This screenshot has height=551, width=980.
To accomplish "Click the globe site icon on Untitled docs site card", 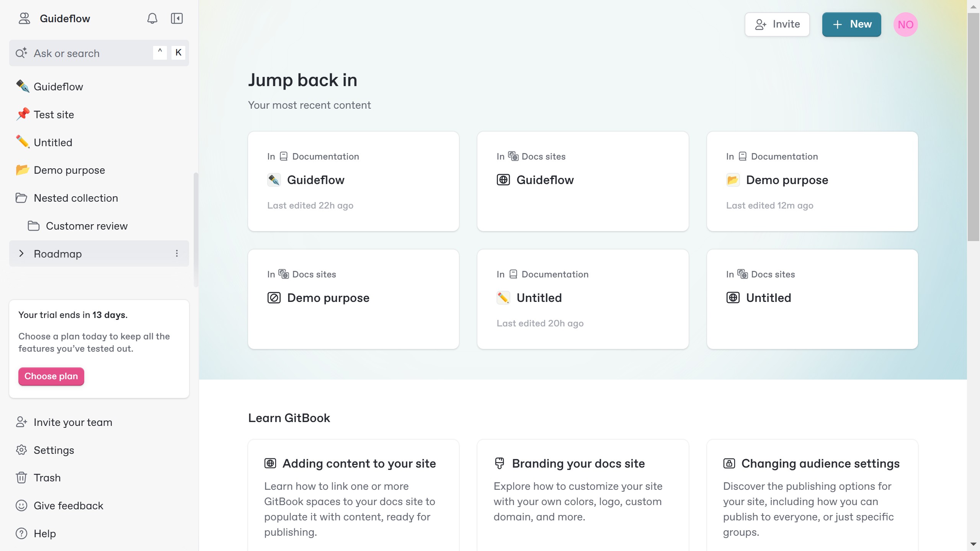I will (733, 298).
